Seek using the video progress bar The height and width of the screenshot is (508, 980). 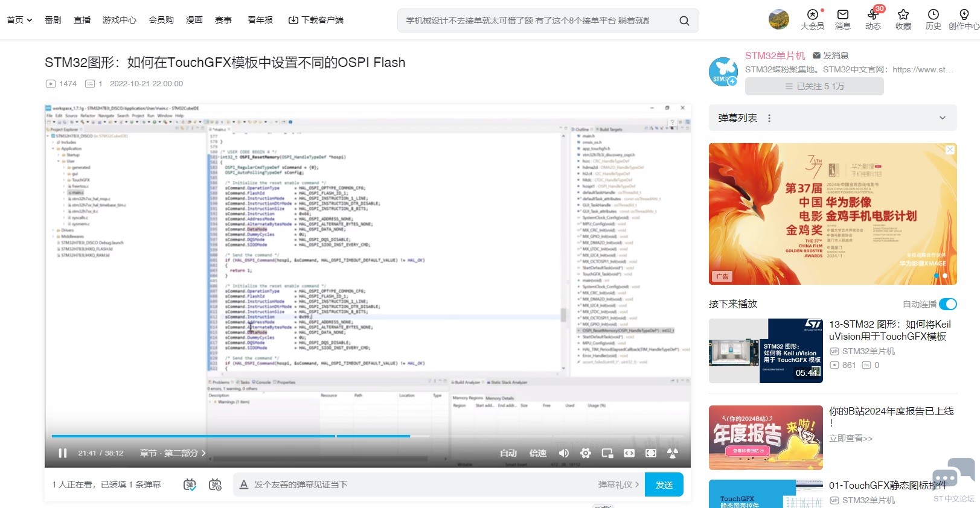(368, 436)
